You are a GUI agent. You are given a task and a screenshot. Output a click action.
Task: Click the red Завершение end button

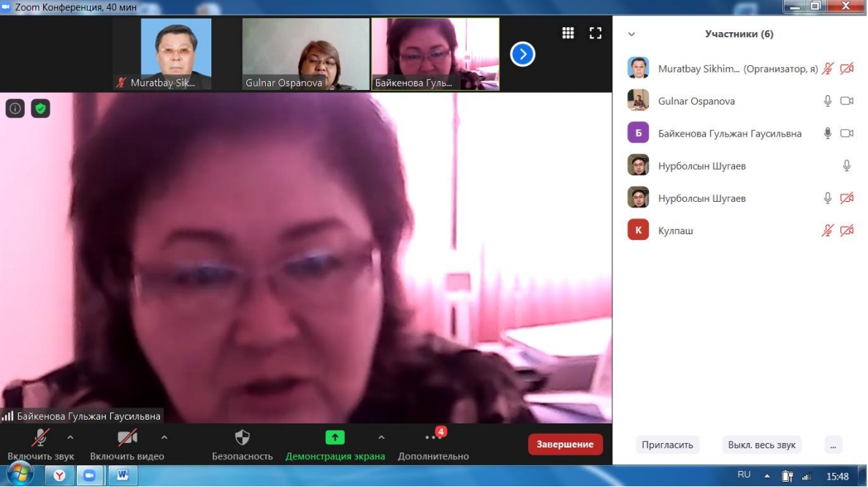point(565,445)
